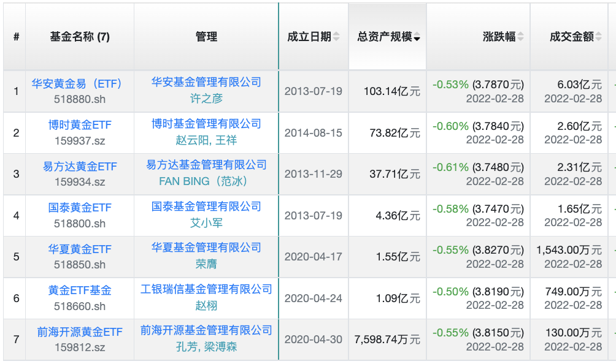Select the change value -0.61%
The height and width of the screenshot is (364, 616).
[x=450, y=167]
